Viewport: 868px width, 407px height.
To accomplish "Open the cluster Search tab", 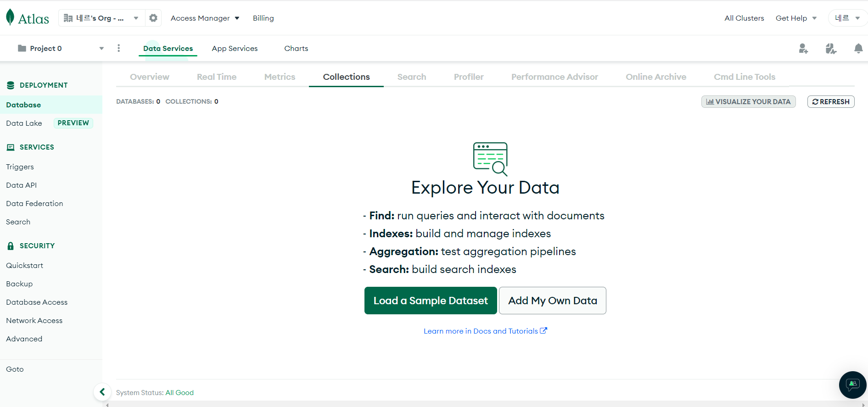I will click(412, 77).
